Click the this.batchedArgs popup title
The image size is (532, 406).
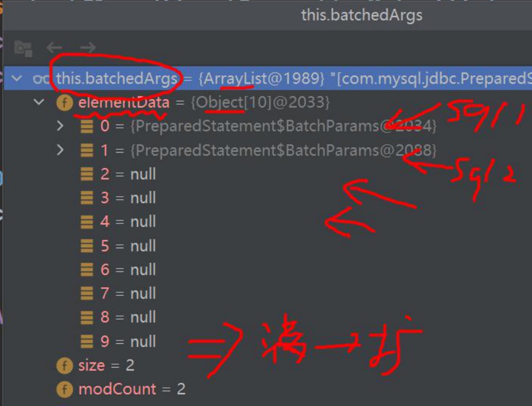(362, 15)
